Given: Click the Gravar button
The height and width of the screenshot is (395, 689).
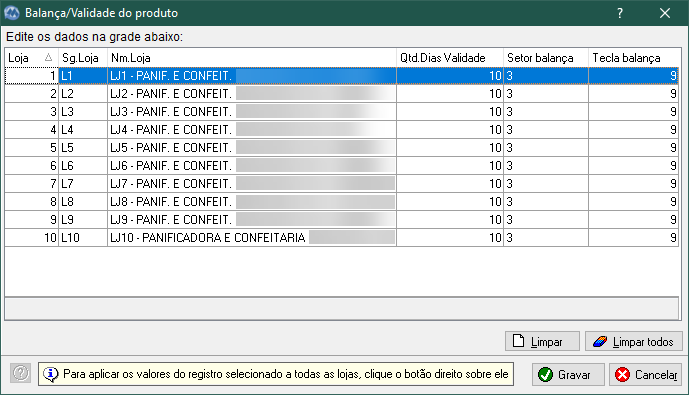Looking at the screenshot, I should click(568, 374).
